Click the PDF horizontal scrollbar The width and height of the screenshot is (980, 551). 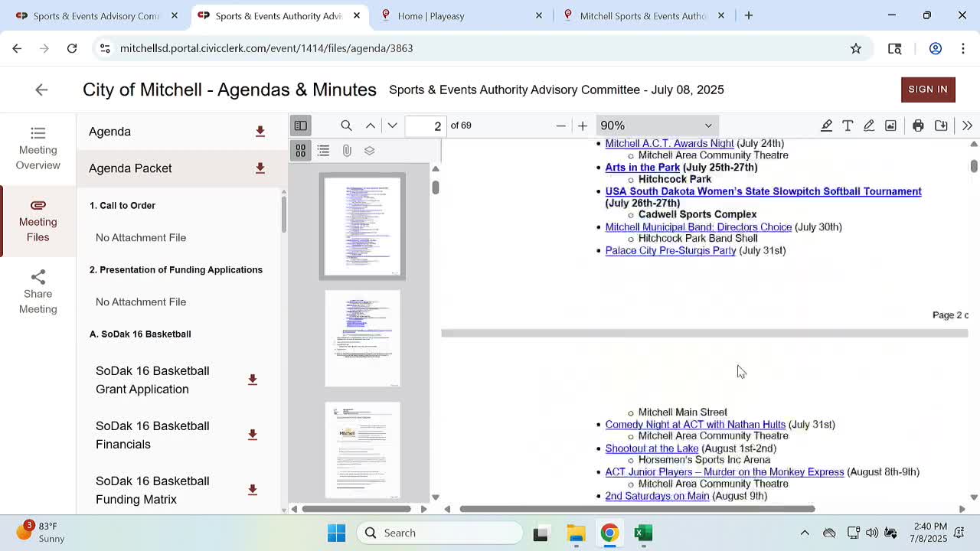coord(637,509)
